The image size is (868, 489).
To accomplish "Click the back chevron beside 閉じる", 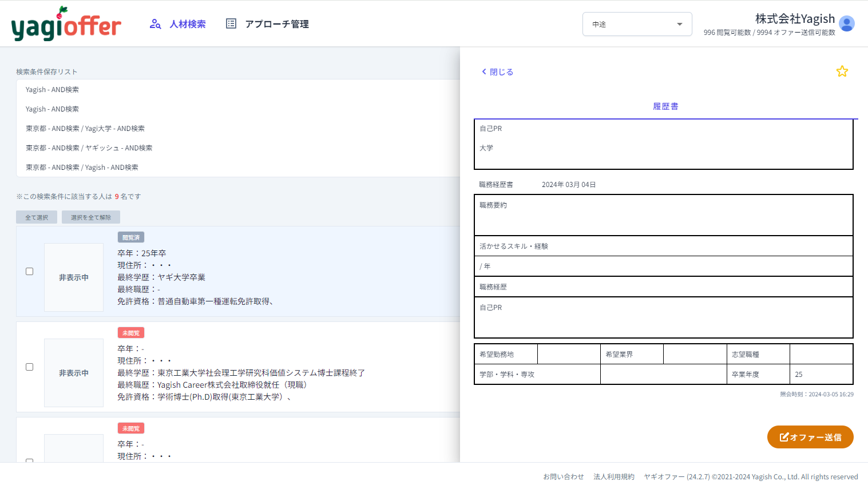I will coord(484,72).
